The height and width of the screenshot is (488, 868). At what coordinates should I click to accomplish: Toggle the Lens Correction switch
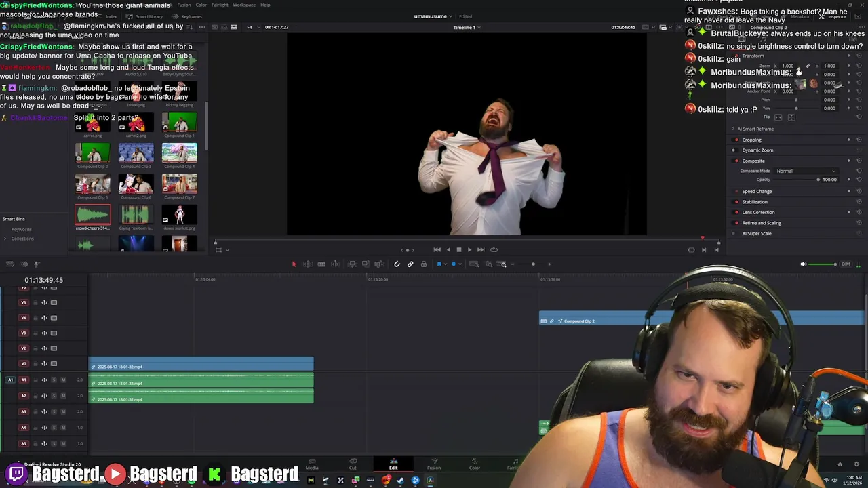[x=736, y=213]
